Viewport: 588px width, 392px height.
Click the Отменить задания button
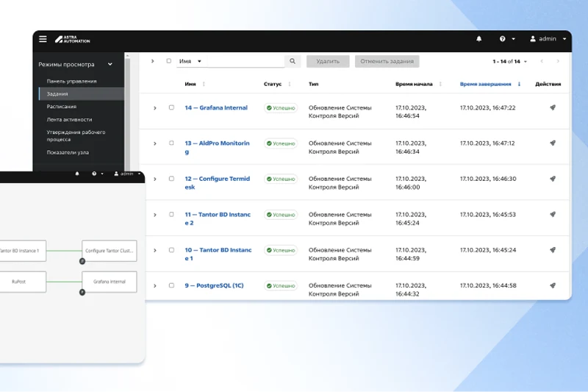pyautogui.click(x=387, y=62)
